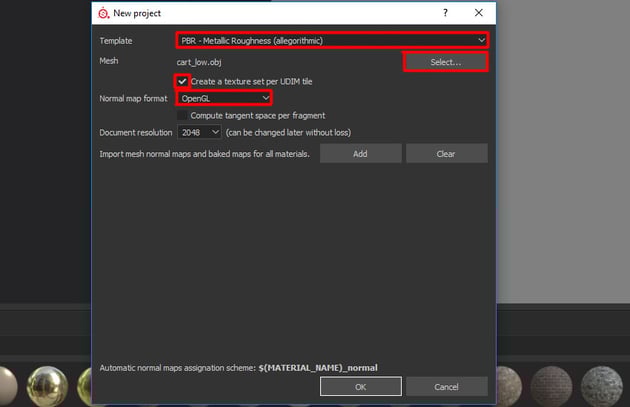The width and height of the screenshot is (630, 407).
Task: Click the empty imported maps list area
Action: pyautogui.click(x=293, y=261)
